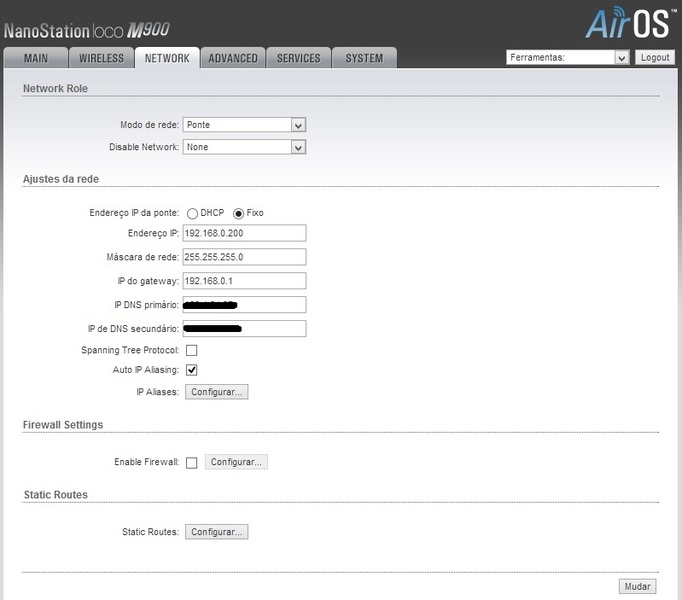682x600 pixels.
Task: Click the IP DNS primário field
Action: coord(244,305)
